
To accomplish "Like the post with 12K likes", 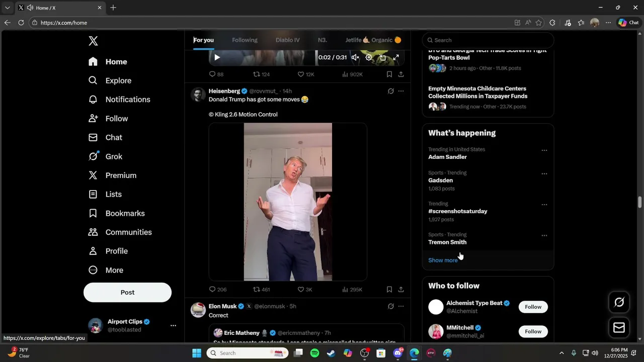I will click(x=305, y=74).
